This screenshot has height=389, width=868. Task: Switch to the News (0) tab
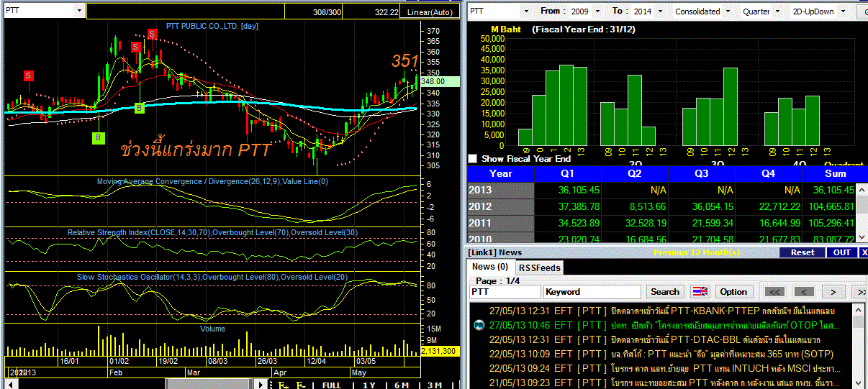(489, 267)
